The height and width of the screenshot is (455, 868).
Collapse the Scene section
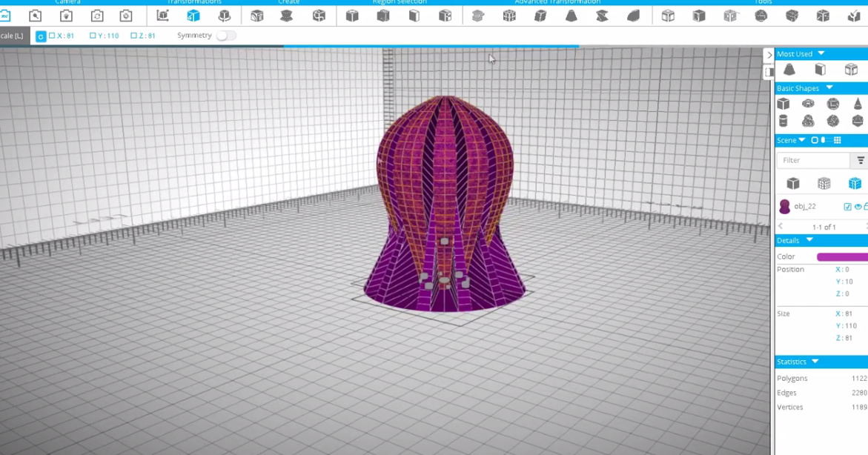(x=801, y=140)
